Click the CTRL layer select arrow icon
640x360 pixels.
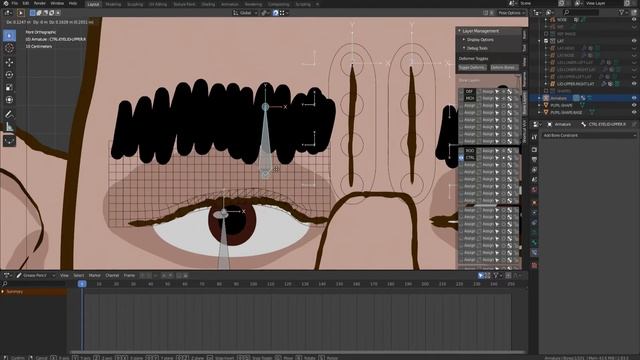point(497,158)
